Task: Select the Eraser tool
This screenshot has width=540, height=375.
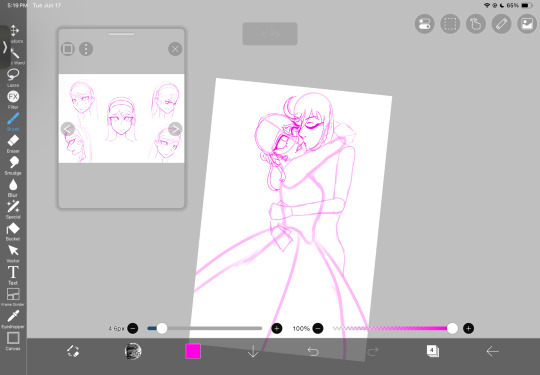Action: pyautogui.click(x=13, y=144)
